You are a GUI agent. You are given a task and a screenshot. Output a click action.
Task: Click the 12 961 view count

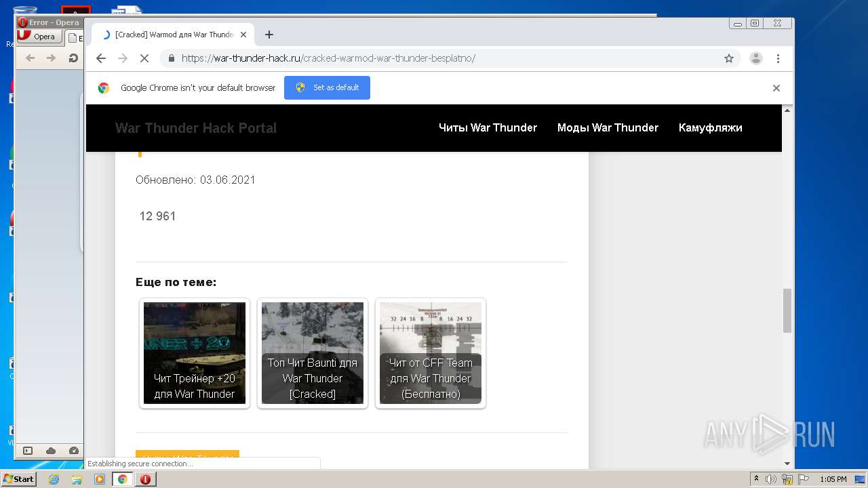point(157,216)
